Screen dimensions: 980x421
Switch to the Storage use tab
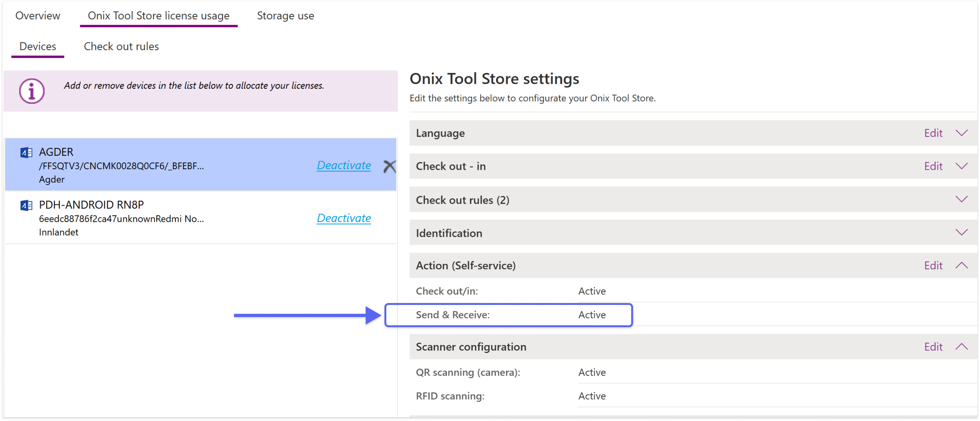pyautogui.click(x=285, y=16)
